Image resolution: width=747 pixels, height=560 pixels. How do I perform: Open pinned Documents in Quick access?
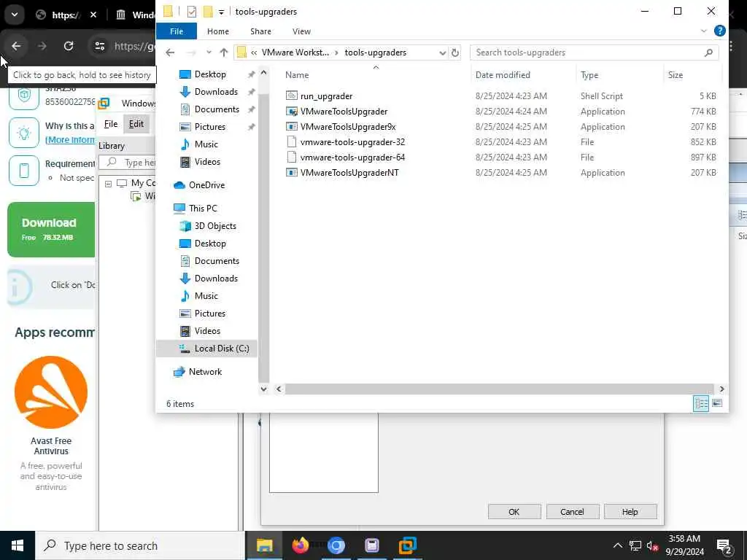point(217,109)
